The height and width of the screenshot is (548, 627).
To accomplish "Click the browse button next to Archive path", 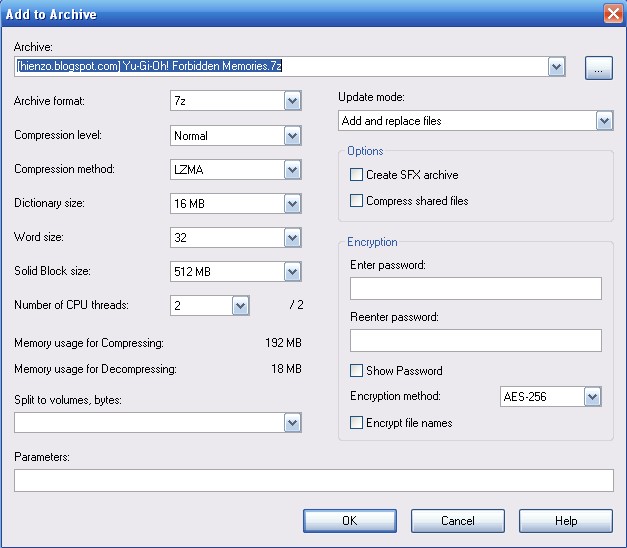I will tap(598, 67).
